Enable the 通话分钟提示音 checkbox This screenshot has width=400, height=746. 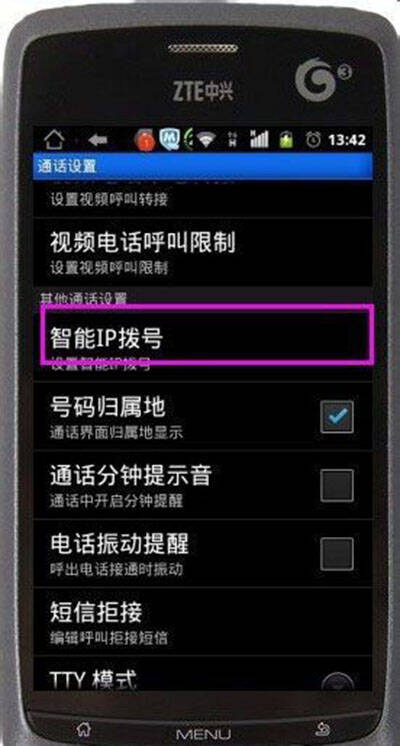click(x=337, y=485)
